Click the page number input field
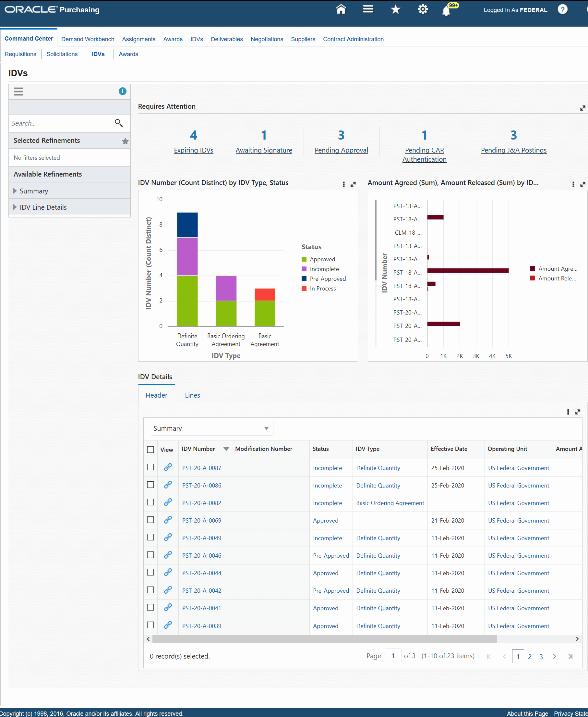This screenshot has width=588, height=717. click(x=393, y=656)
